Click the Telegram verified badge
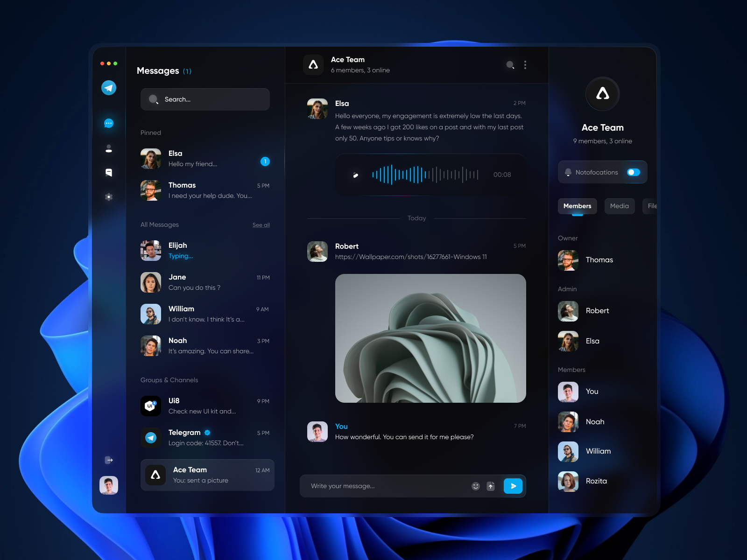Screen dimensions: 747x560 (x=207, y=433)
